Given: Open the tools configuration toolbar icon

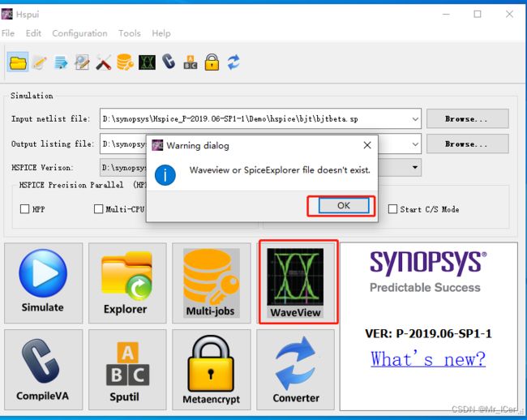Looking at the screenshot, I should [104, 62].
